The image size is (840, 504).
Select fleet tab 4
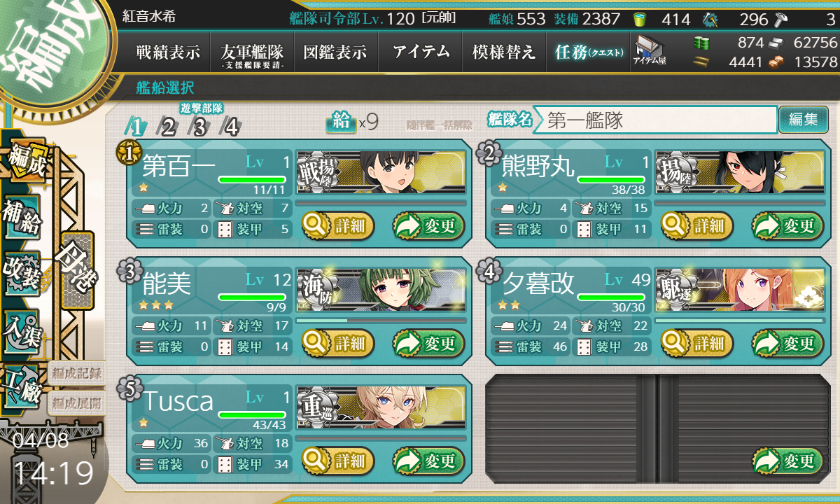(x=231, y=127)
